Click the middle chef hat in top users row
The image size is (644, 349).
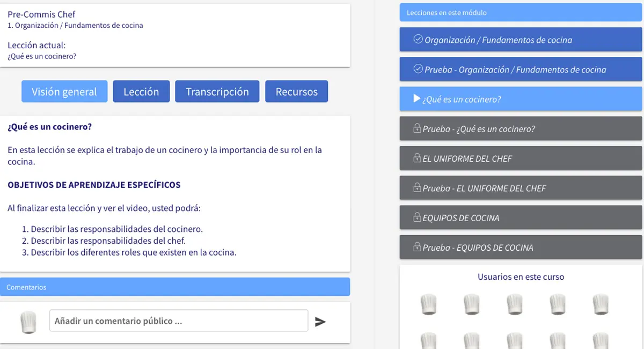[x=514, y=304]
